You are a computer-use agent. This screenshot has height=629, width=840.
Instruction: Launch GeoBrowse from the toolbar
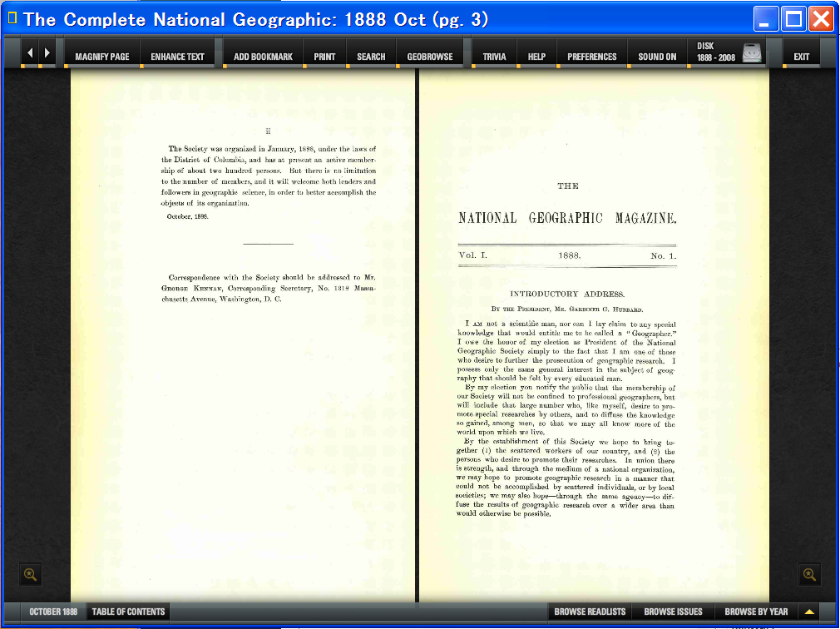pos(430,57)
